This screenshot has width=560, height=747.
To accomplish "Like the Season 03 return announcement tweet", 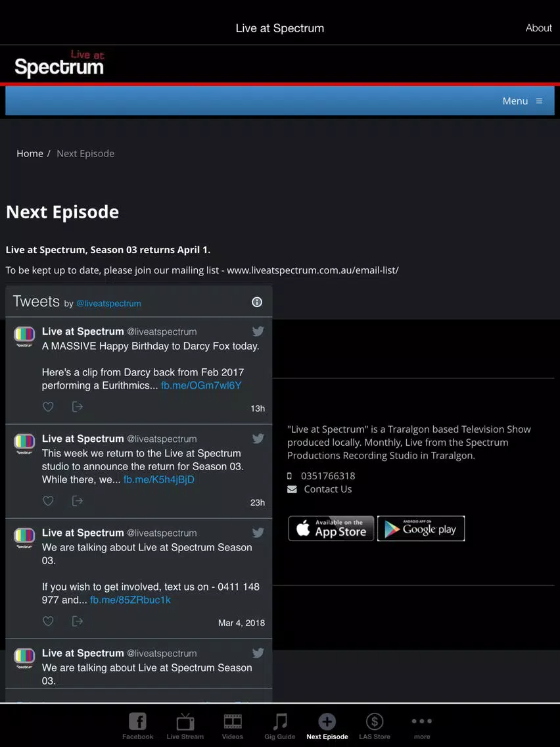I will [x=48, y=500].
